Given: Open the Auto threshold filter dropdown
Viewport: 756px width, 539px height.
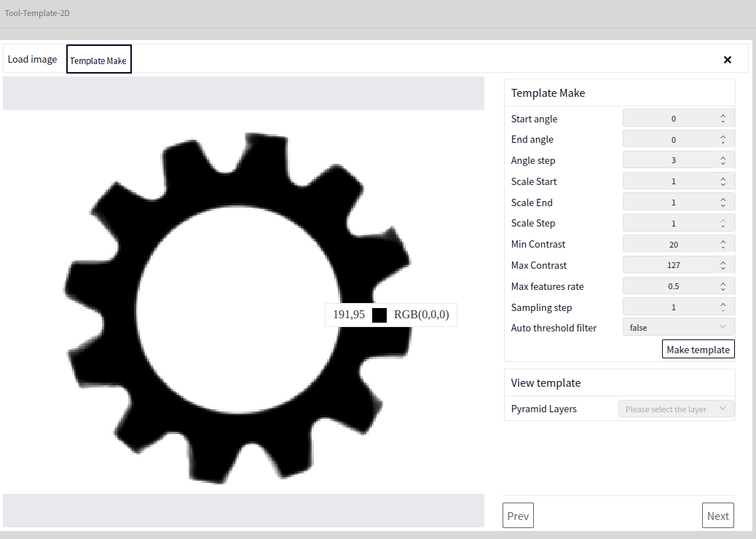Looking at the screenshot, I should (678, 327).
